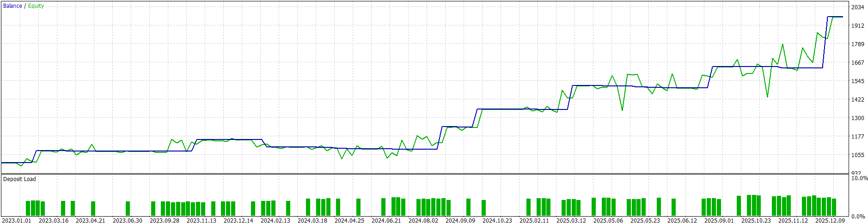
Task: Click the 2024.06.21 date label
Action: click(386, 221)
